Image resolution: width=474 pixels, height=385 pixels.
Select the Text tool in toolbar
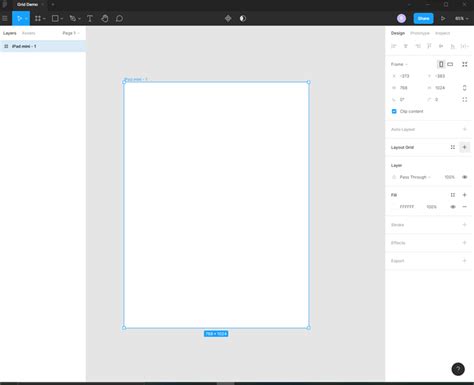90,19
